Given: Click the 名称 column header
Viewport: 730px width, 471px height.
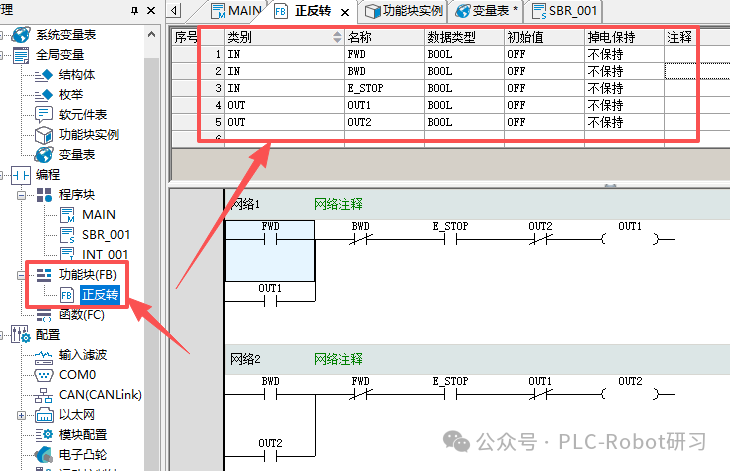Looking at the screenshot, I should click(385, 37).
